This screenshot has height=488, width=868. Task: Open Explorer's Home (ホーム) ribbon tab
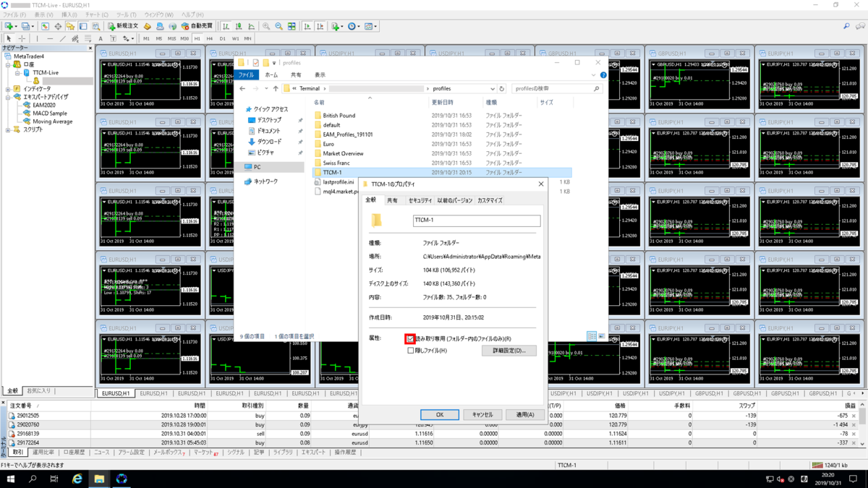click(271, 74)
